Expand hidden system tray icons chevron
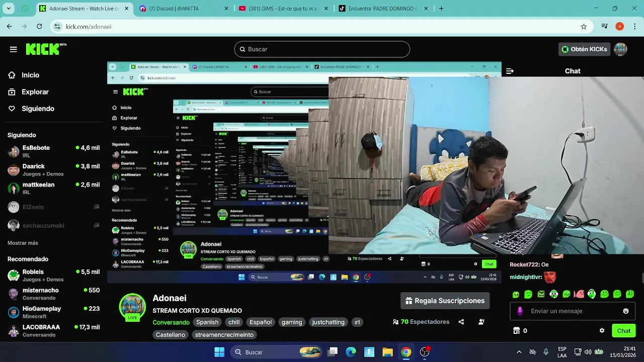 coord(519,352)
